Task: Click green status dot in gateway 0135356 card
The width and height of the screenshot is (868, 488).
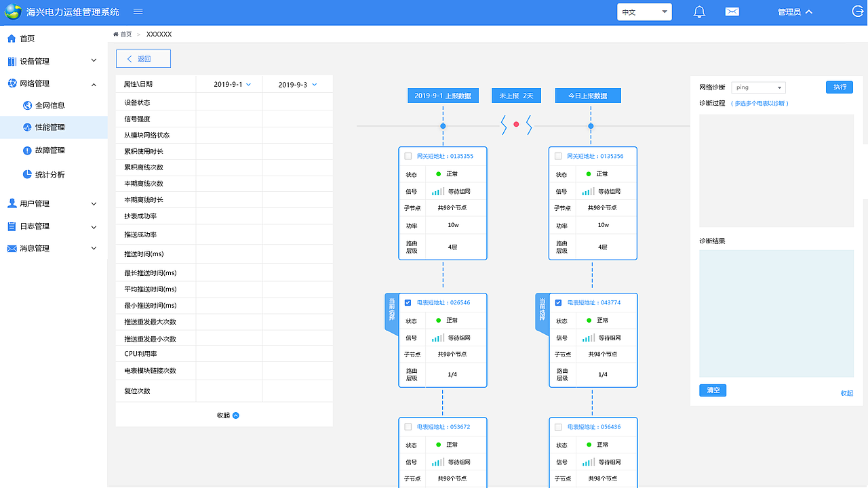Action: 589,174
